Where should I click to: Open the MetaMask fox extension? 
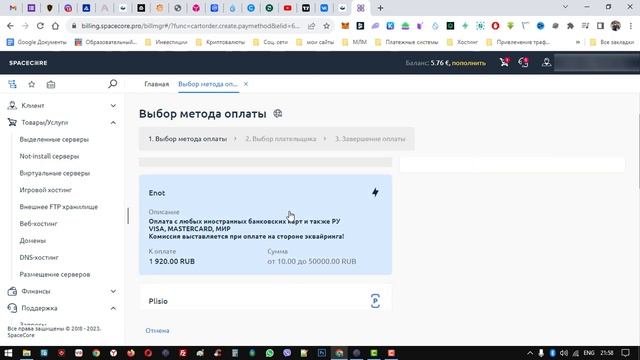[345, 26]
